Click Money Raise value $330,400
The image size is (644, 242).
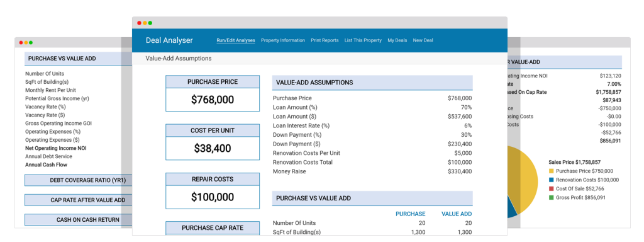click(460, 171)
